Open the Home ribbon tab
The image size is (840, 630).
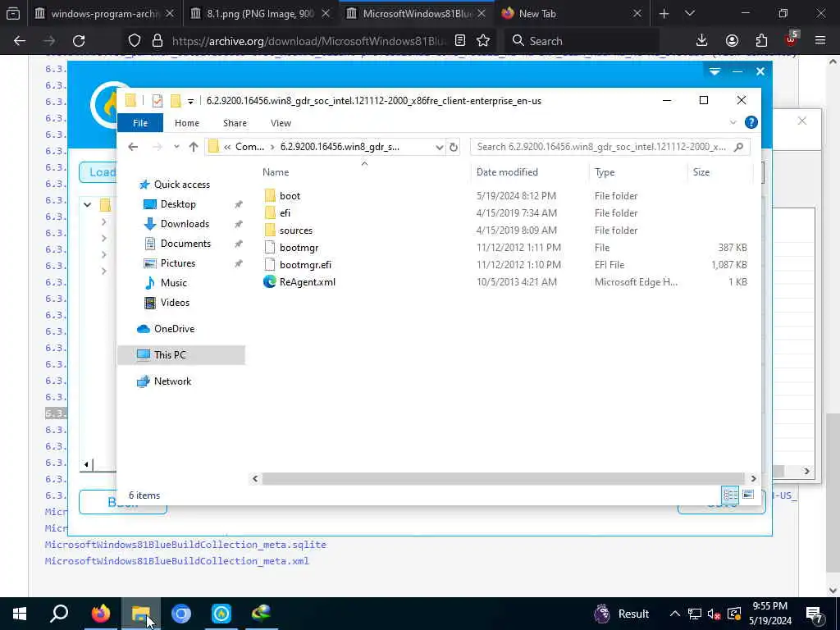coord(187,123)
